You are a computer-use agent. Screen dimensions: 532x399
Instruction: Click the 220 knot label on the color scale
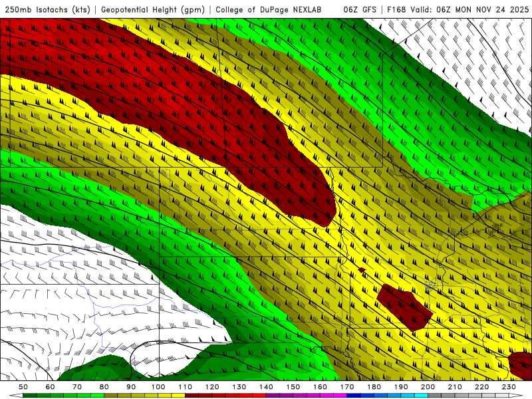tap(481, 387)
